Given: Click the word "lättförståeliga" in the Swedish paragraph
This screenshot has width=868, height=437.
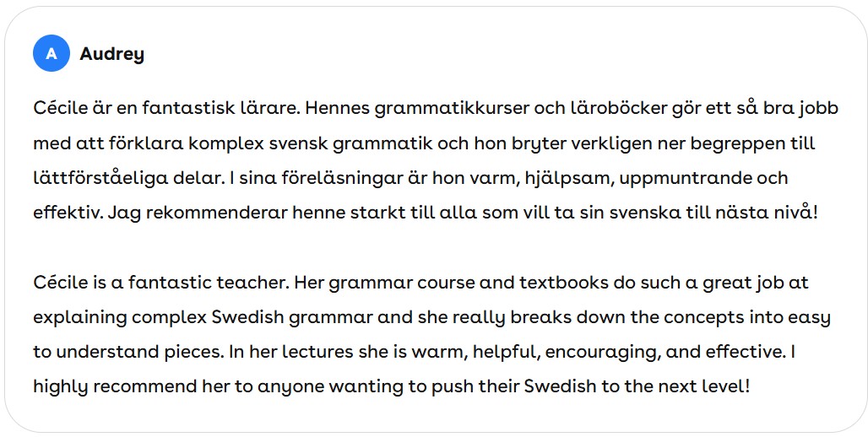Looking at the screenshot, I should pos(100,180).
